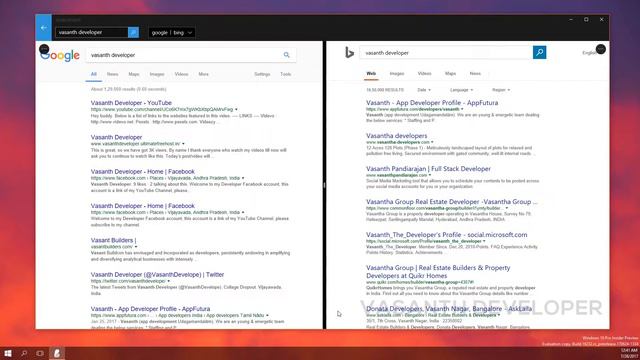This screenshot has height=360, width=640.
Task: Open Vasantha Group Quikr Homes result
Action: (x=438, y=271)
